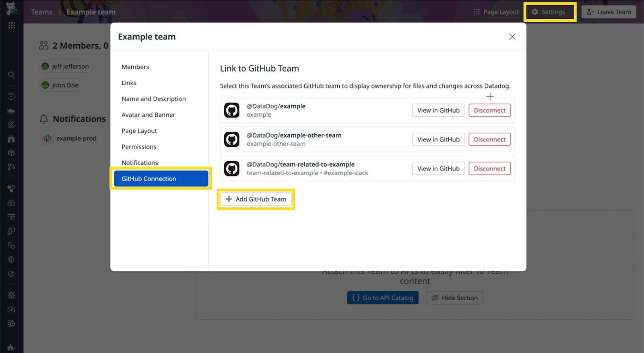The height and width of the screenshot is (353, 644).
Task: Open the cloud dollar-sign sidebar icon
Action: click(x=11, y=203)
